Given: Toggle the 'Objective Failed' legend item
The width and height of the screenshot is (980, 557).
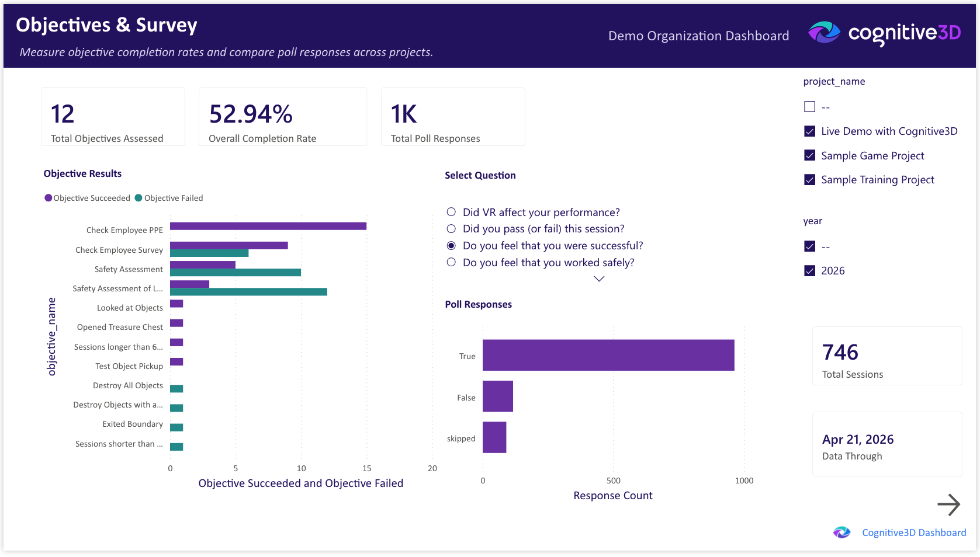Looking at the screenshot, I should [168, 198].
